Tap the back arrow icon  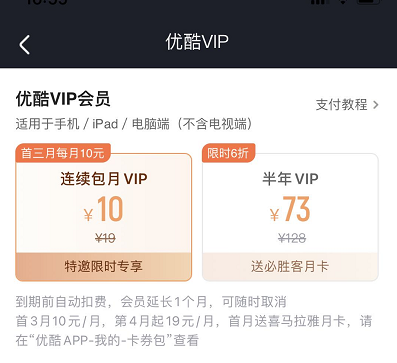[25, 45]
